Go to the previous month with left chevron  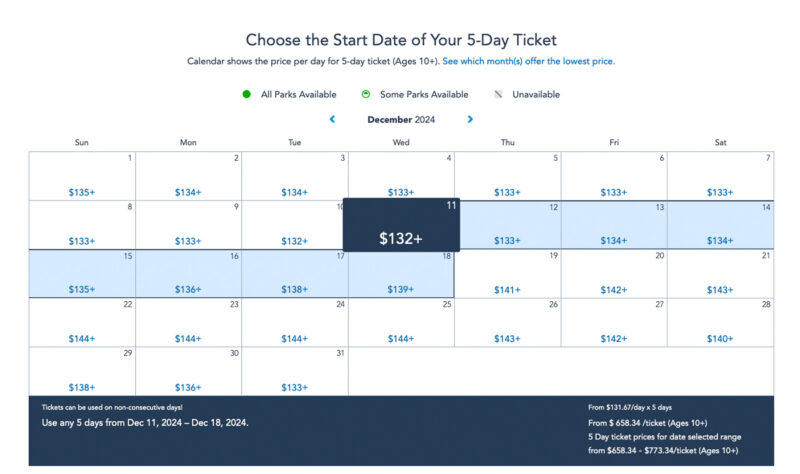(332, 119)
